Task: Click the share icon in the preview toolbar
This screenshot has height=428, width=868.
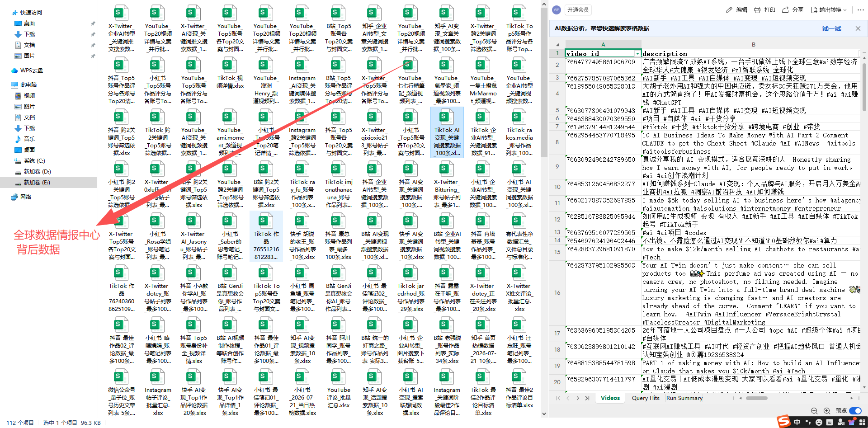Action: click(785, 9)
